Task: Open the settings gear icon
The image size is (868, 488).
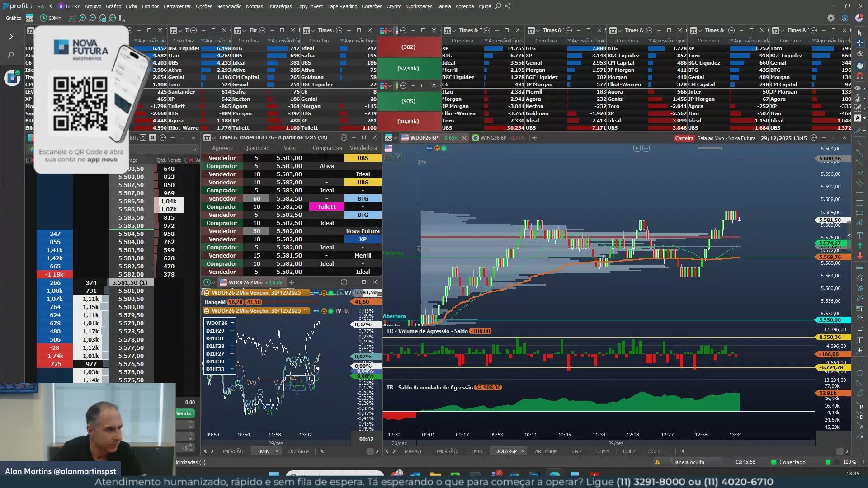Action: (x=830, y=18)
